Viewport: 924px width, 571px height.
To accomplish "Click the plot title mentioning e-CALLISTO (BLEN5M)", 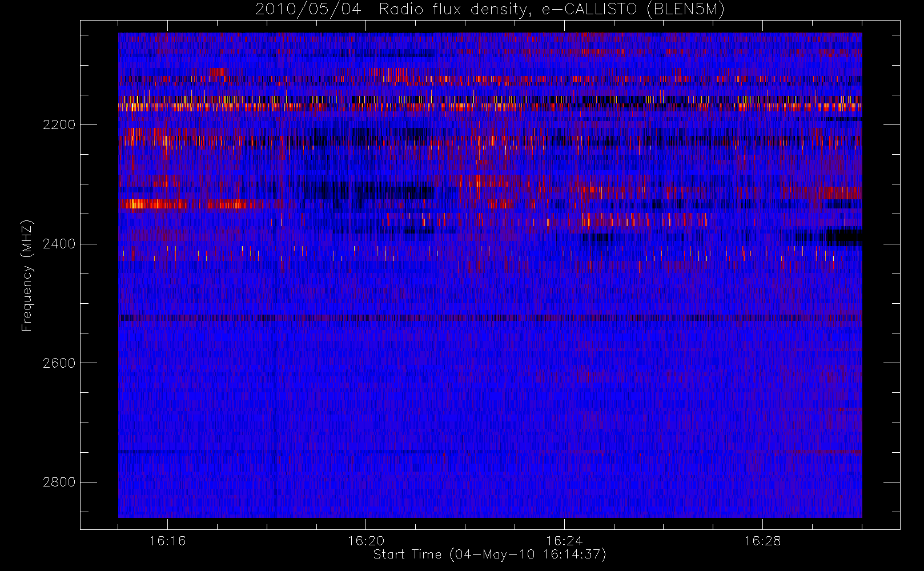I will point(490,9).
